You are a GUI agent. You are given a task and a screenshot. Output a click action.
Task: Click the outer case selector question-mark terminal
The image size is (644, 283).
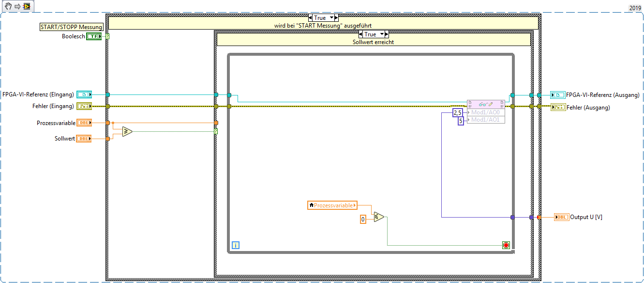click(107, 36)
